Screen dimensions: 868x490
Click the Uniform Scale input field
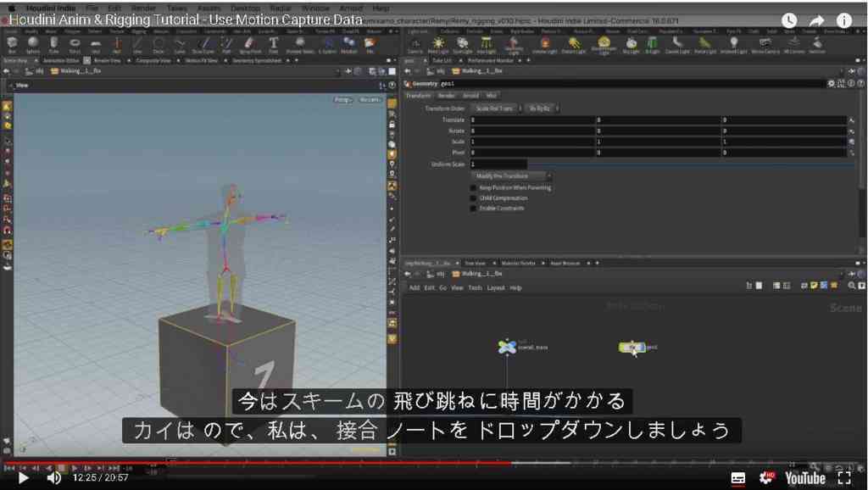498,164
